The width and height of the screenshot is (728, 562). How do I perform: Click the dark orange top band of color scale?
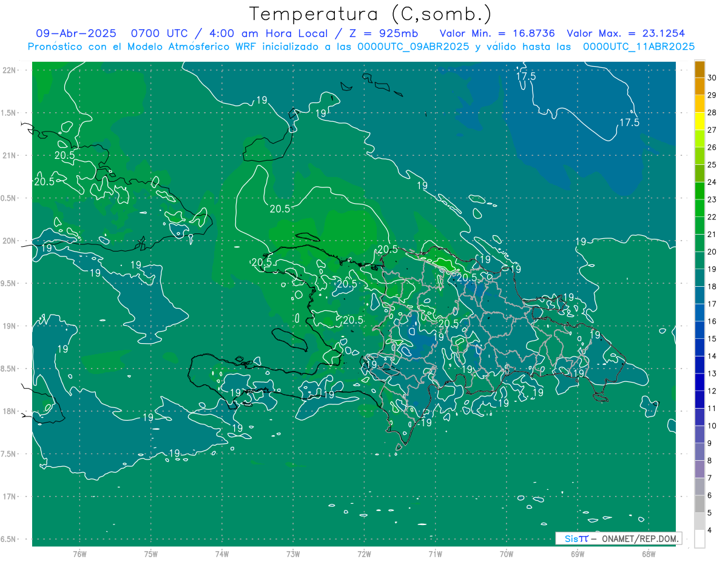point(699,69)
